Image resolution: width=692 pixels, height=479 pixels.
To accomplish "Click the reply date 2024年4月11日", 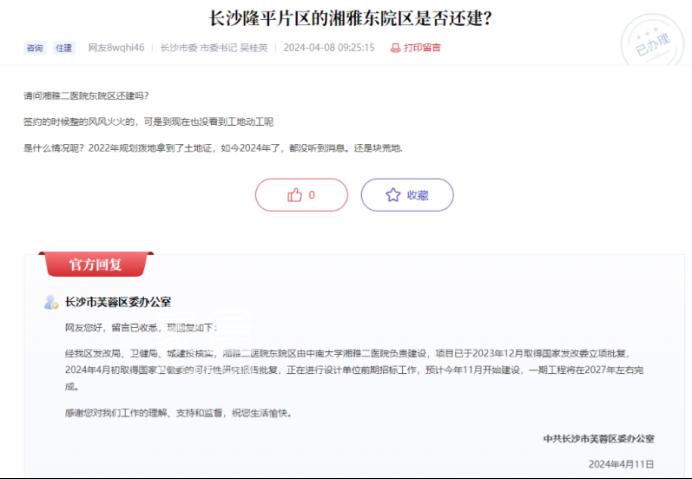I will pyautogui.click(x=621, y=464).
